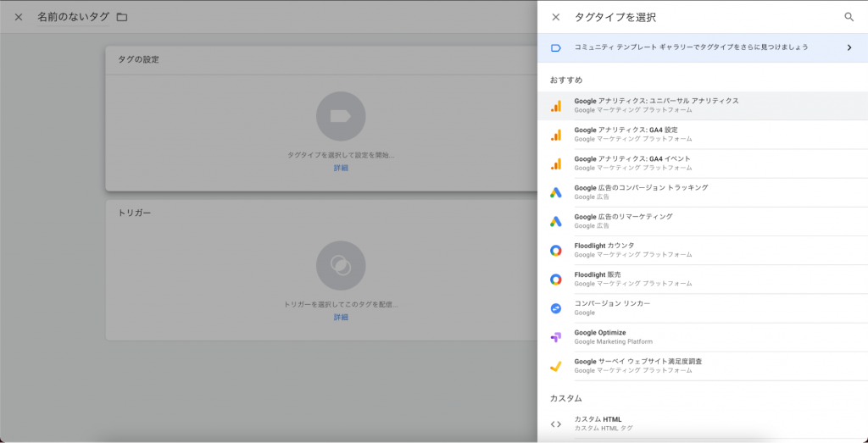Click the trigger placeholder circle icon
Viewport: 868px width, 443px height.
[341, 265]
